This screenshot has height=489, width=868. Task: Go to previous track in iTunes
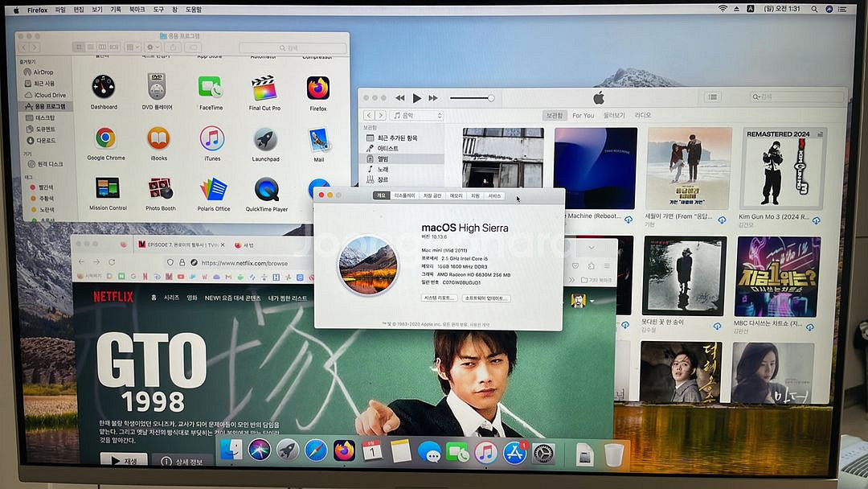click(399, 98)
